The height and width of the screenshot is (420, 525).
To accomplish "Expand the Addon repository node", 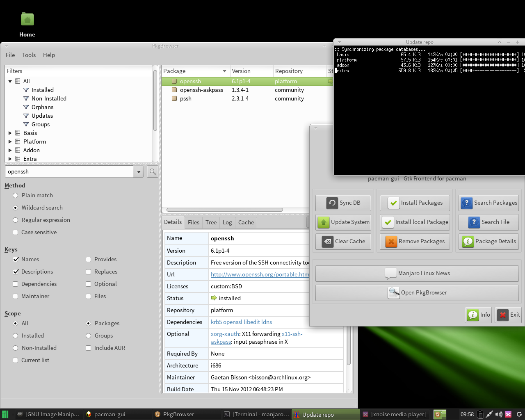I will click(x=10, y=150).
